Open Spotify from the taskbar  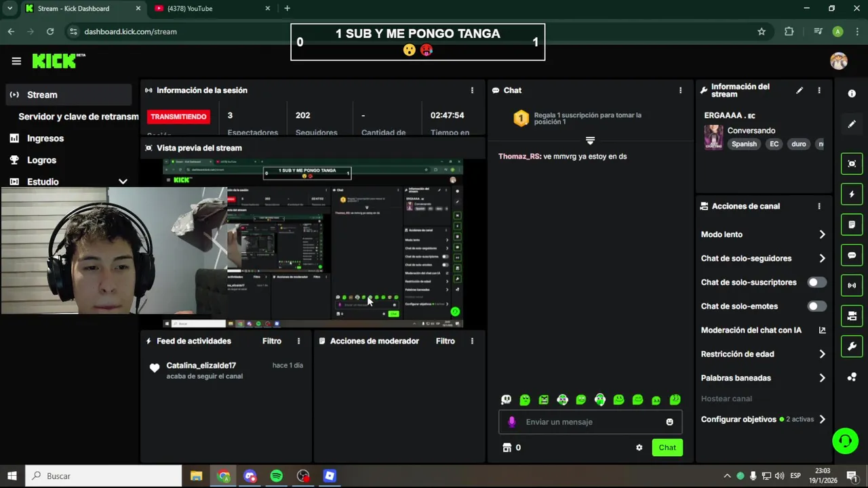click(277, 476)
